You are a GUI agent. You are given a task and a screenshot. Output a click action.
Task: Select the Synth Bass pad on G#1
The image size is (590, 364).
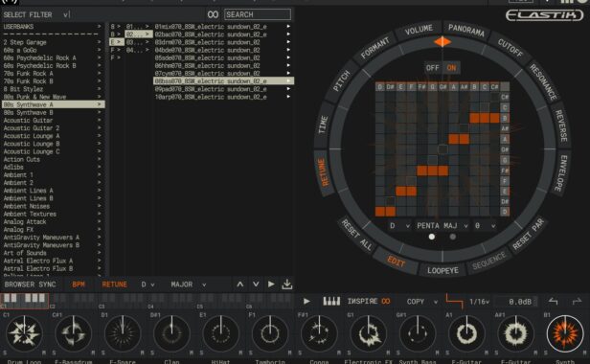point(418,334)
